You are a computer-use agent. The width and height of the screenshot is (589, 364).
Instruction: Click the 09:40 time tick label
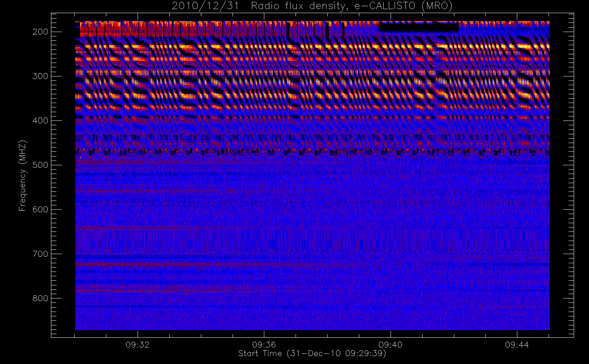(x=391, y=345)
